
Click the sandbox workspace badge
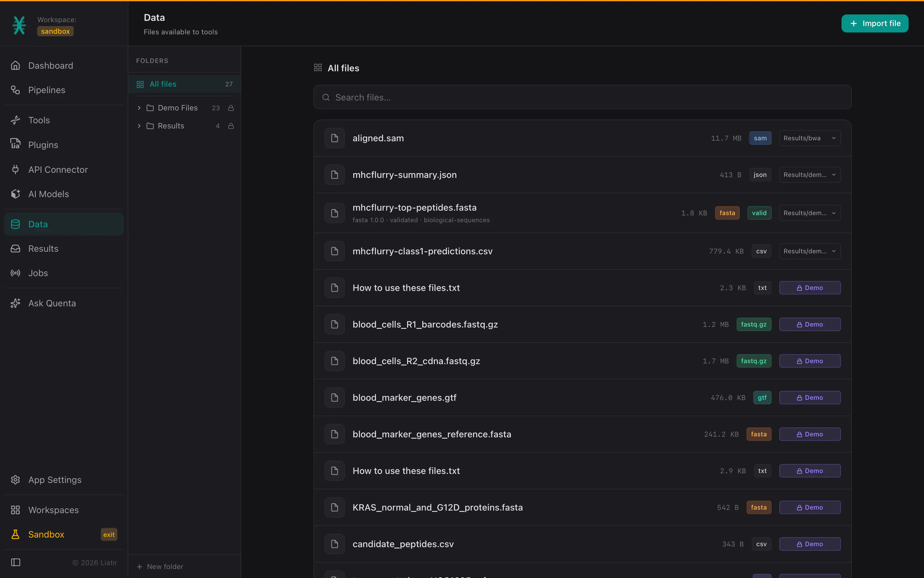tap(56, 31)
